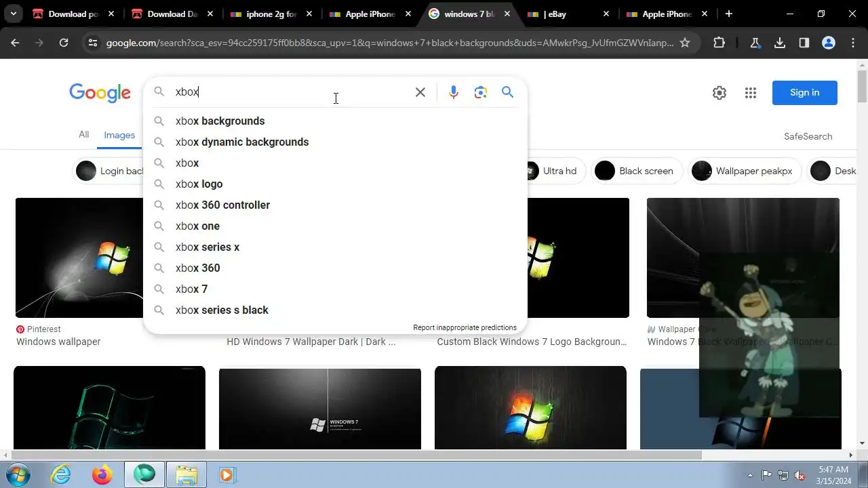Reload the page with the refresh icon

(x=64, y=43)
